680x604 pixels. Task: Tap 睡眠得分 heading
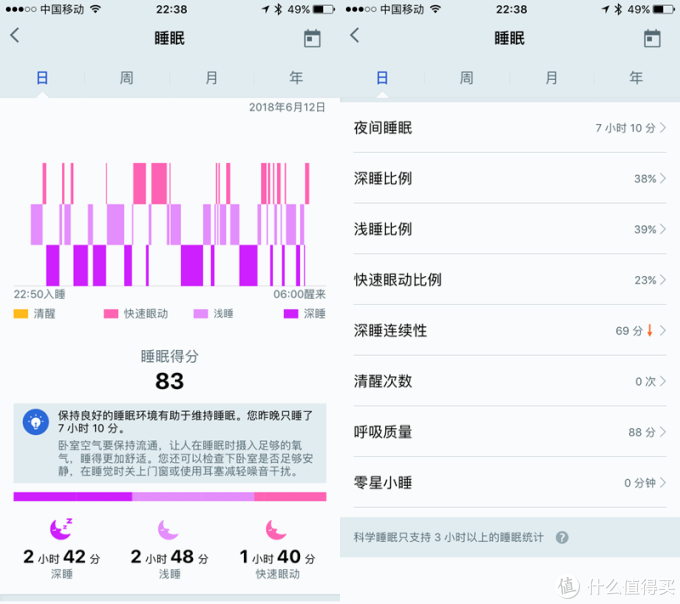tap(170, 356)
